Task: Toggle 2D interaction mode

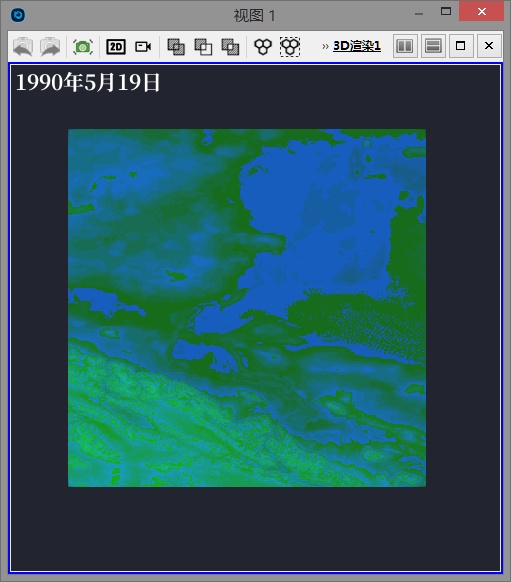Action: (116, 47)
